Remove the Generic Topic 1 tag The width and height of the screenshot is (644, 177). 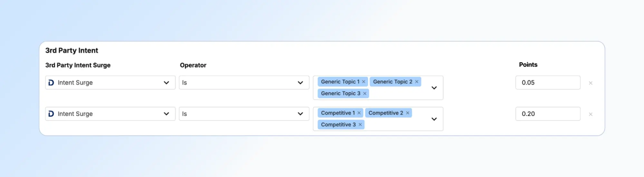click(x=364, y=82)
